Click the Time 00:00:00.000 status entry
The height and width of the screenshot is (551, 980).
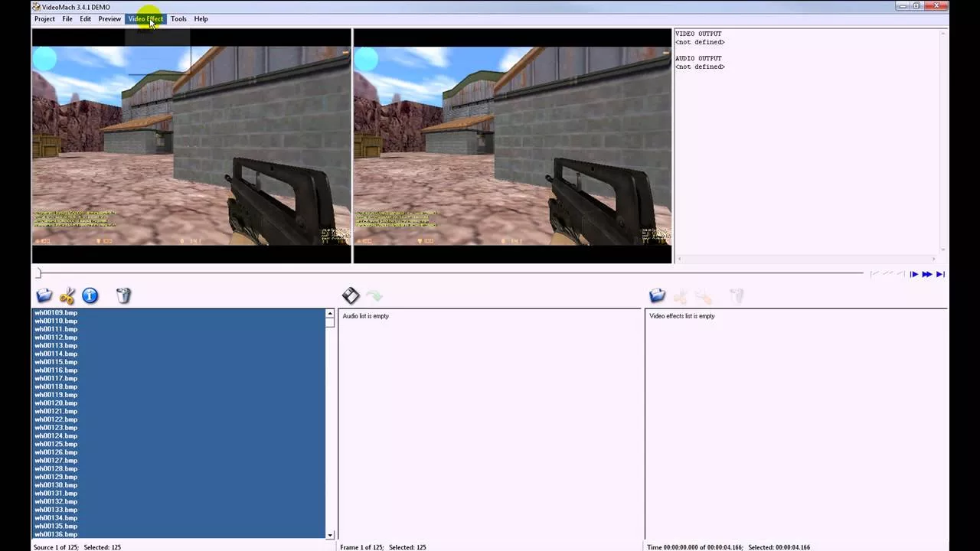694,547
